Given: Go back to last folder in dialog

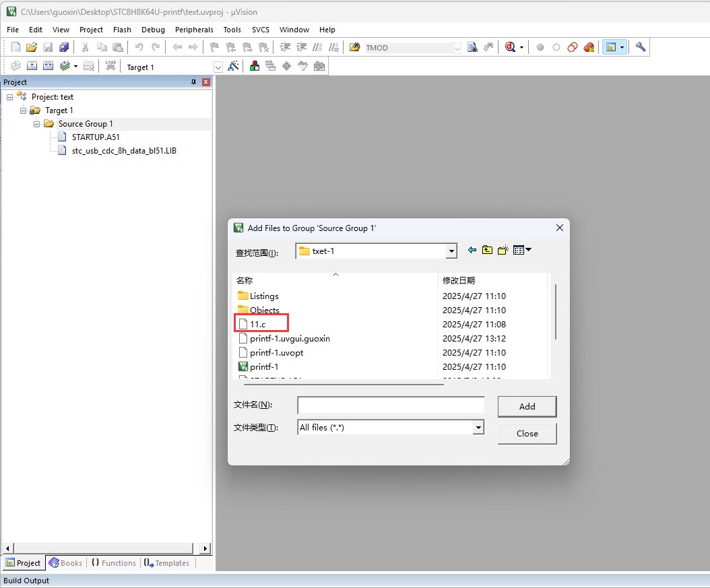Looking at the screenshot, I should pyautogui.click(x=472, y=250).
